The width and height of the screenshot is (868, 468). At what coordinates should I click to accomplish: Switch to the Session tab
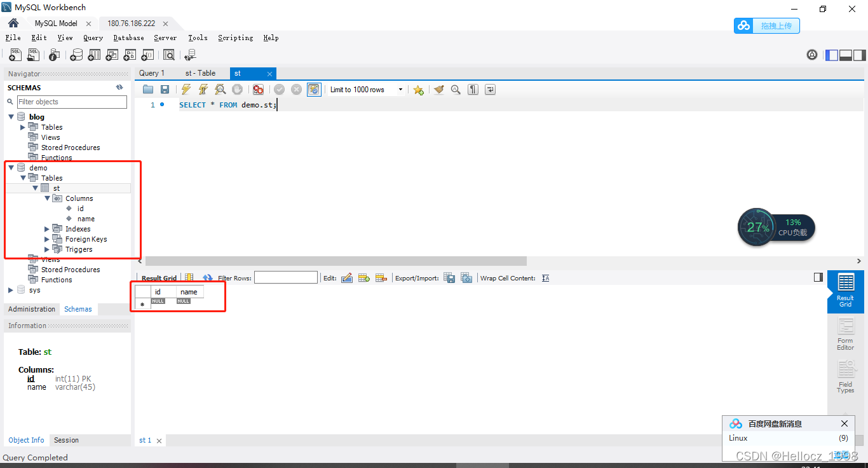[x=66, y=440]
